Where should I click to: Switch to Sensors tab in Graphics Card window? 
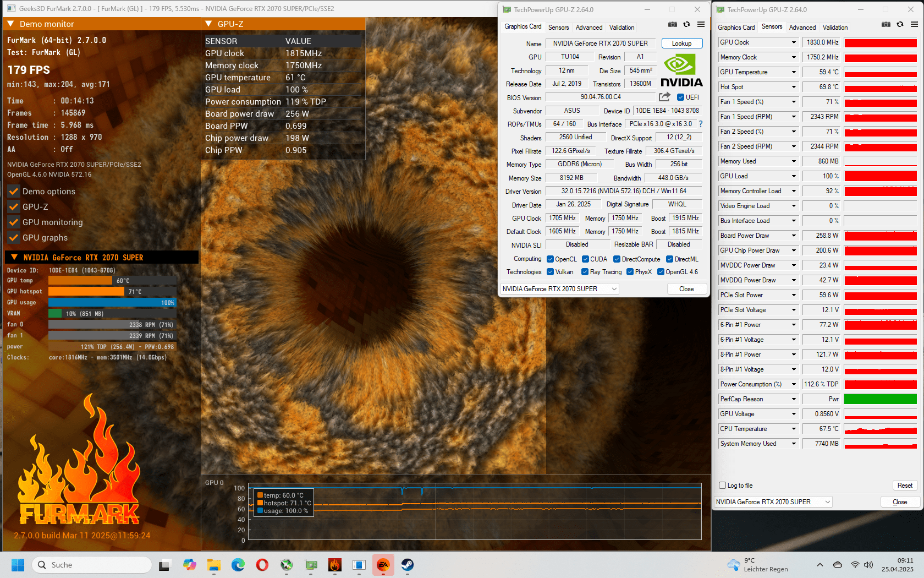pos(558,28)
